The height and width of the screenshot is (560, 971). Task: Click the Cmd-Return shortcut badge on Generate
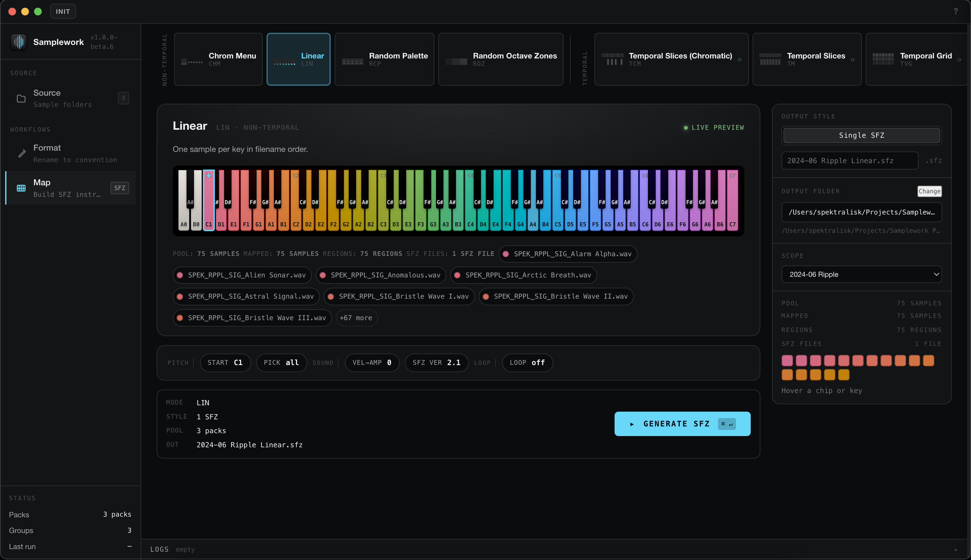727,424
